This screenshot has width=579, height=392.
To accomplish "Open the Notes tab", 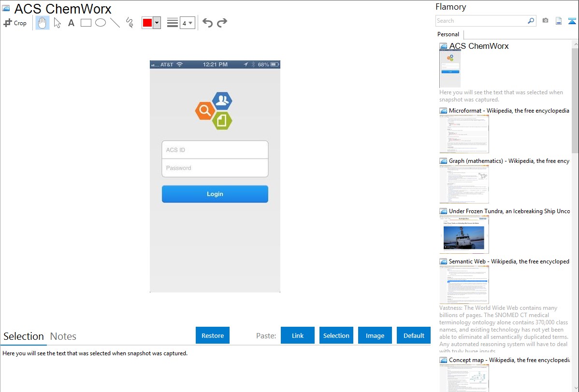I will click(x=63, y=336).
